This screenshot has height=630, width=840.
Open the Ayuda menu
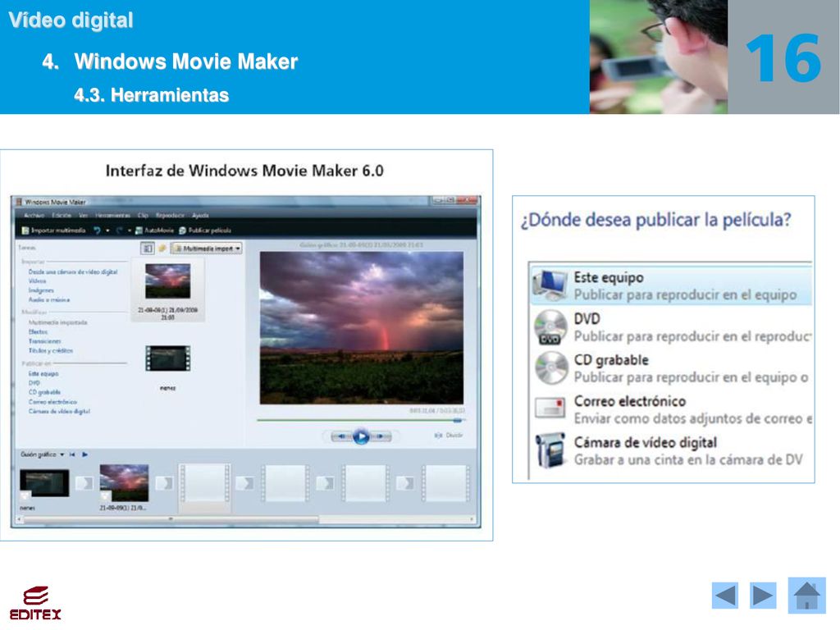[200, 216]
